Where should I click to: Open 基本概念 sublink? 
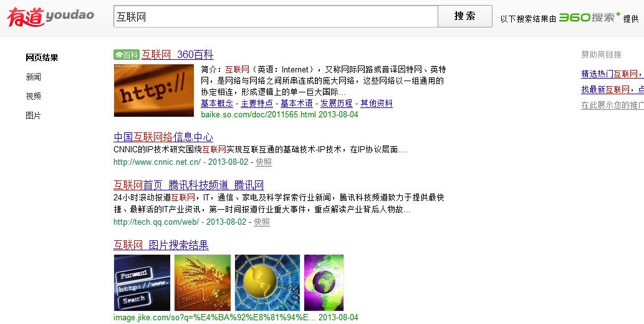217,103
